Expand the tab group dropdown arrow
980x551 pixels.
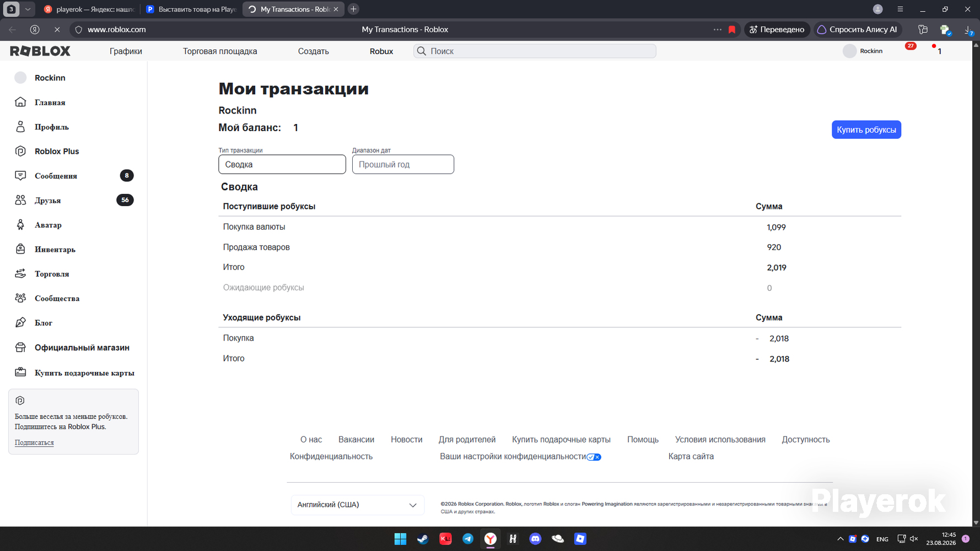click(x=28, y=9)
